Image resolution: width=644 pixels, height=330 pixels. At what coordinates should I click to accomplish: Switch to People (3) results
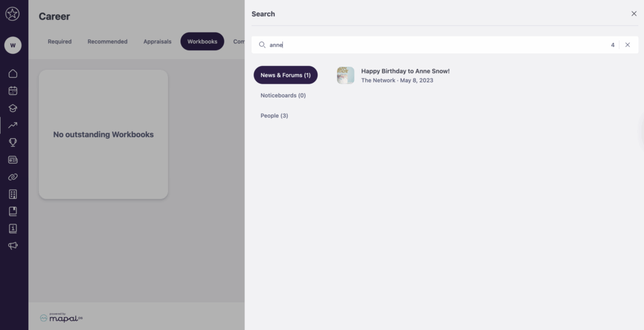(x=274, y=116)
